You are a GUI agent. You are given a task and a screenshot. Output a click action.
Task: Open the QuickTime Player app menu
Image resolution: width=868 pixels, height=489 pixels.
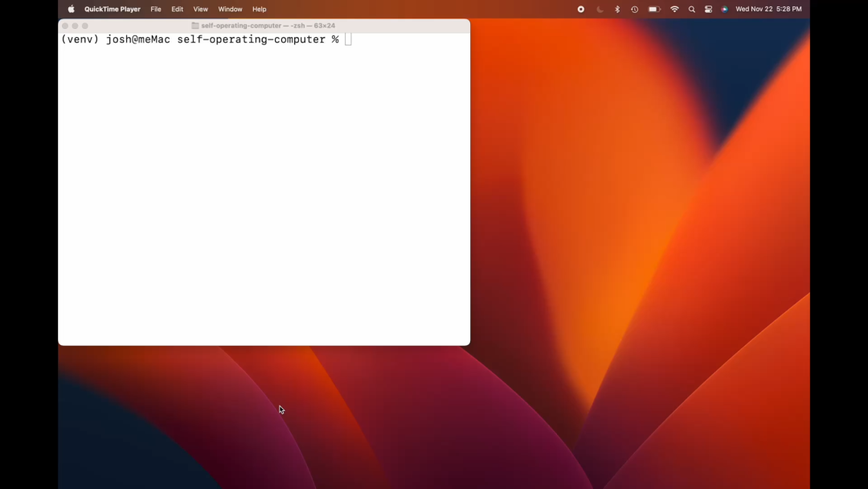113,10
